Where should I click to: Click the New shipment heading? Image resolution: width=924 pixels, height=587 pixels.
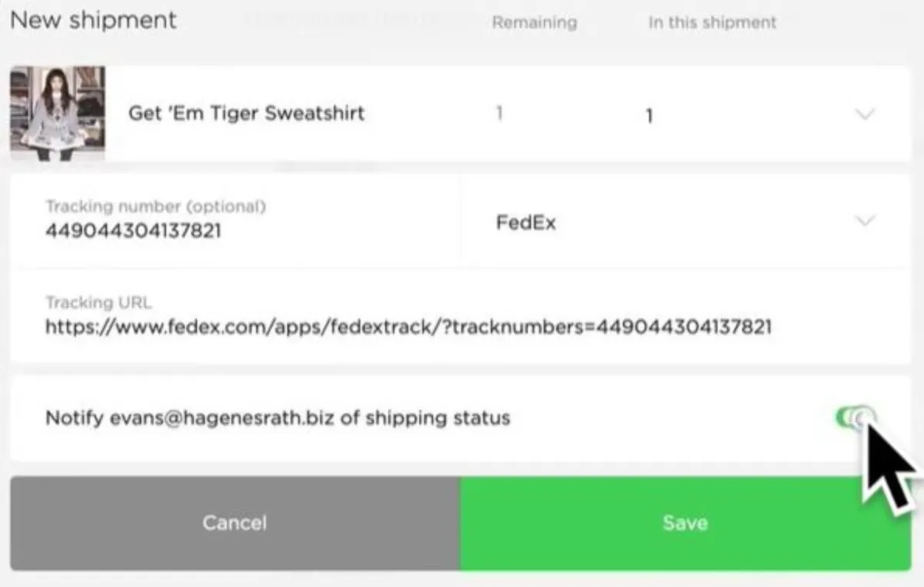coord(93,20)
